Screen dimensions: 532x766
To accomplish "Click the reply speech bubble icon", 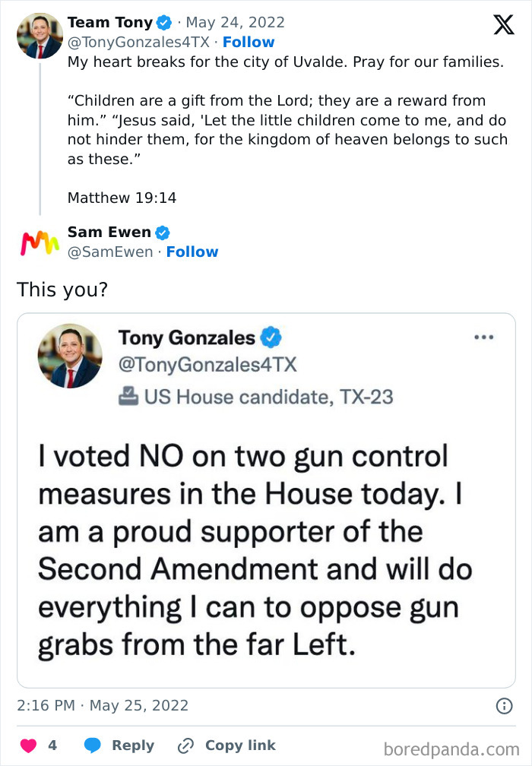I will pyautogui.click(x=93, y=745).
